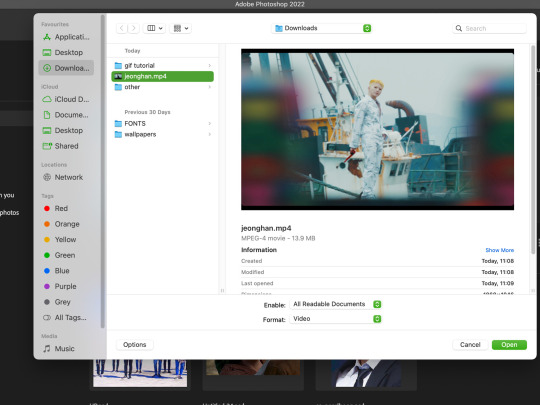Click MPEG-4 movie size text

[278, 238]
